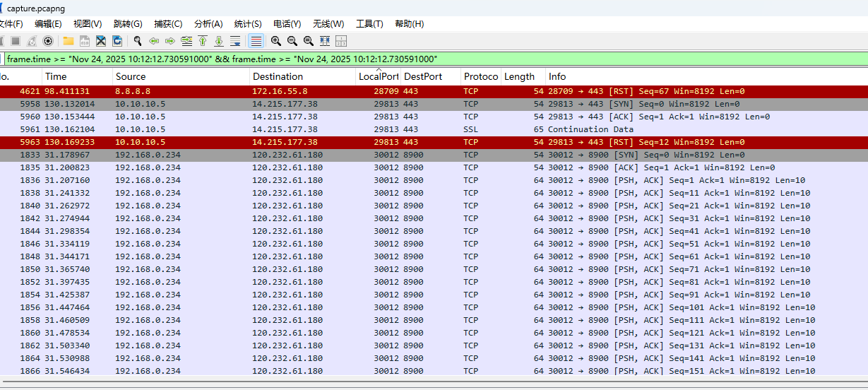This screenshot has width=868, height=390.
Task: Open capture options dialog
Action: (48, 41)
